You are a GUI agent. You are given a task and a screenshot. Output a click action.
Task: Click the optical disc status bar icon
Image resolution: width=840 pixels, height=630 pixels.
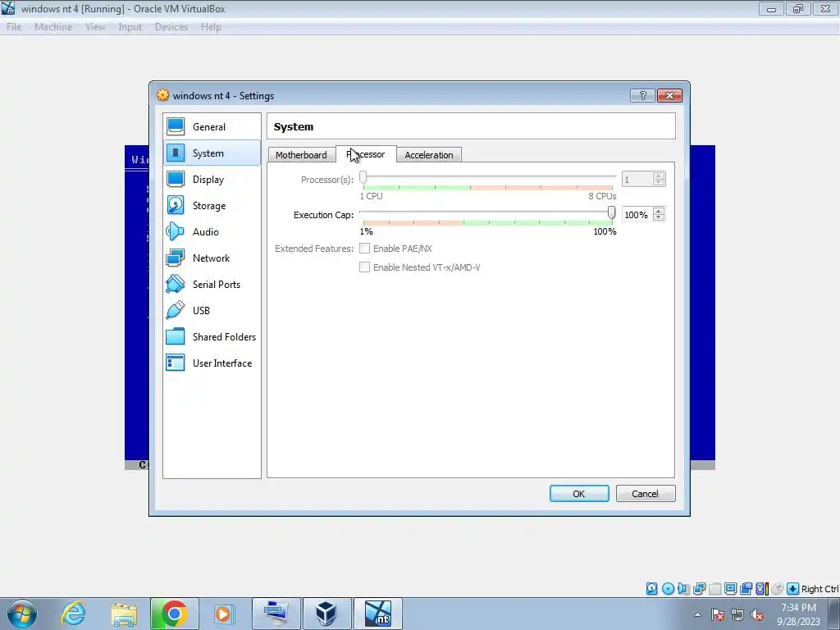(x=668, y=589)
